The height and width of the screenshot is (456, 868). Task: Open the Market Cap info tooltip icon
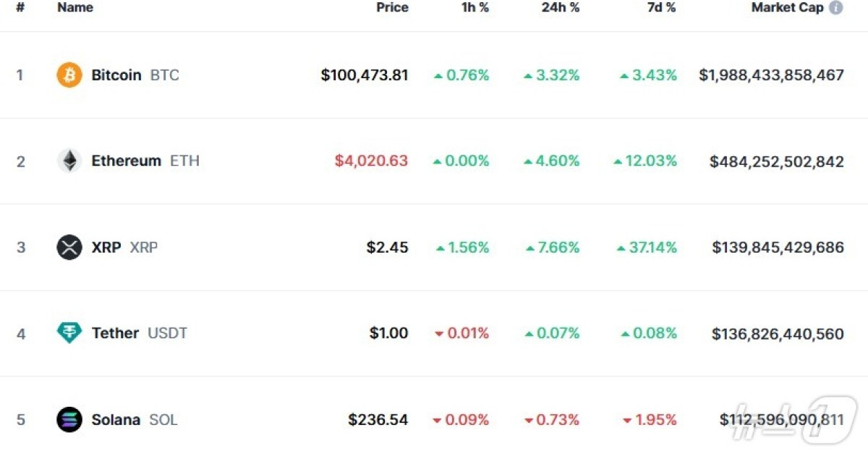838,7
